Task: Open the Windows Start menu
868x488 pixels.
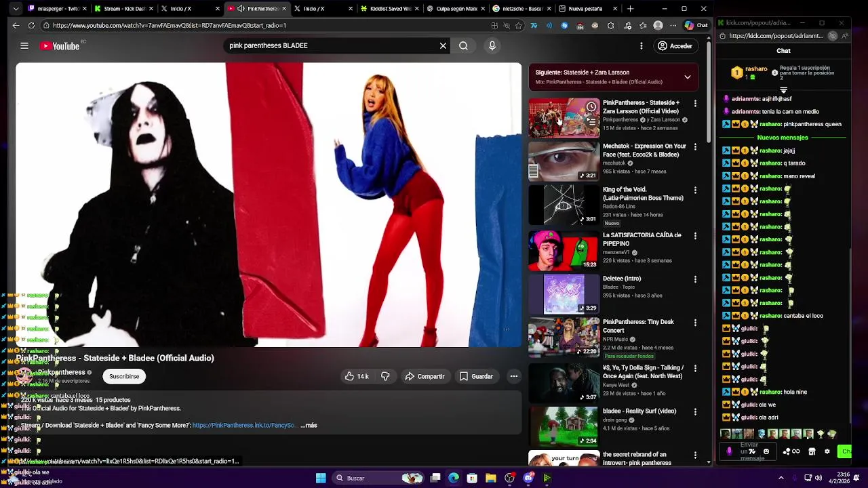Action: coord(321,478)
